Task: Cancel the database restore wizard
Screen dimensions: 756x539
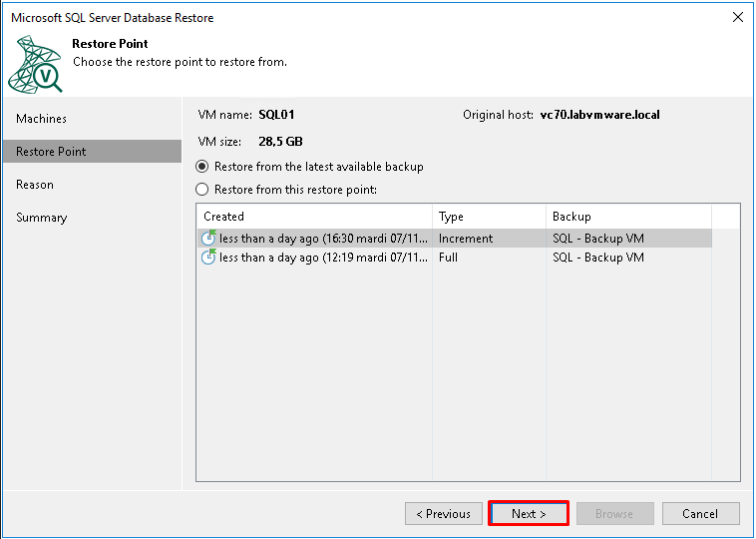Action: [700, 513]
